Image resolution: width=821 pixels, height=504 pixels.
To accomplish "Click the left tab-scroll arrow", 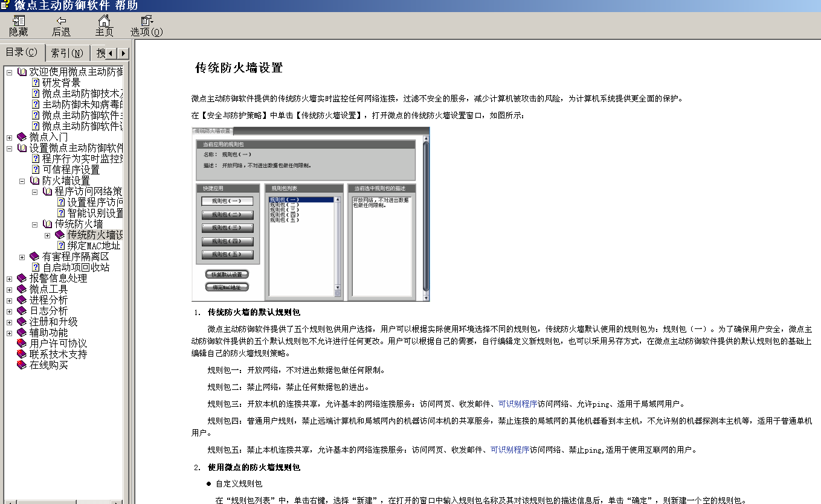I will pyautogui.click(x=111, y=53).
